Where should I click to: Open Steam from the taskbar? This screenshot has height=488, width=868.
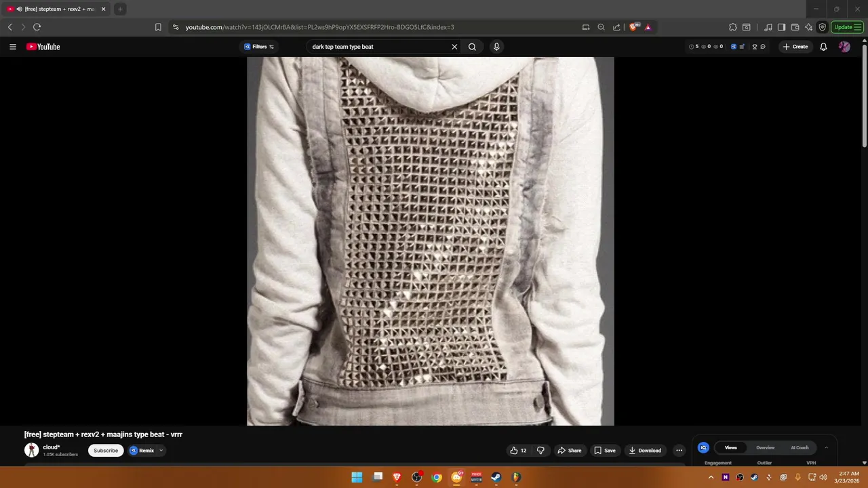pyautogui.click(x=496, y=477)
